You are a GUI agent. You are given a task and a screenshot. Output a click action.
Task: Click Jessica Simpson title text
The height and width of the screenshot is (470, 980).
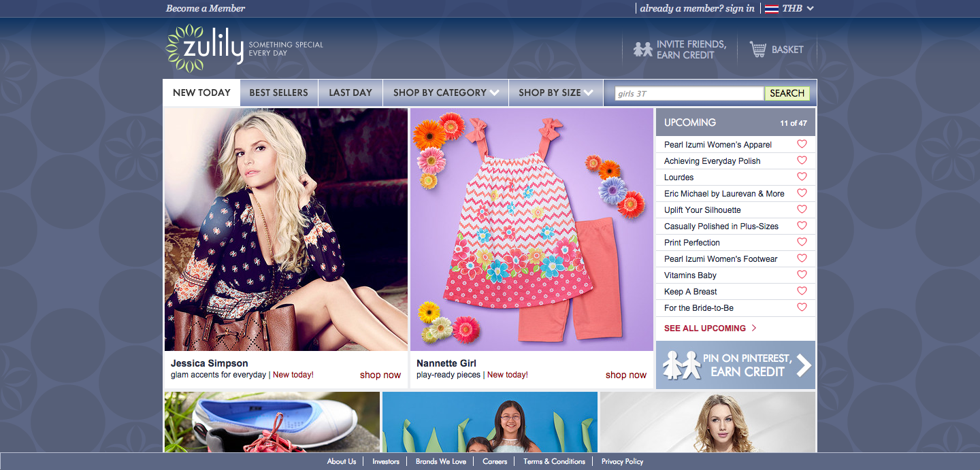click(x=210, y=363)
